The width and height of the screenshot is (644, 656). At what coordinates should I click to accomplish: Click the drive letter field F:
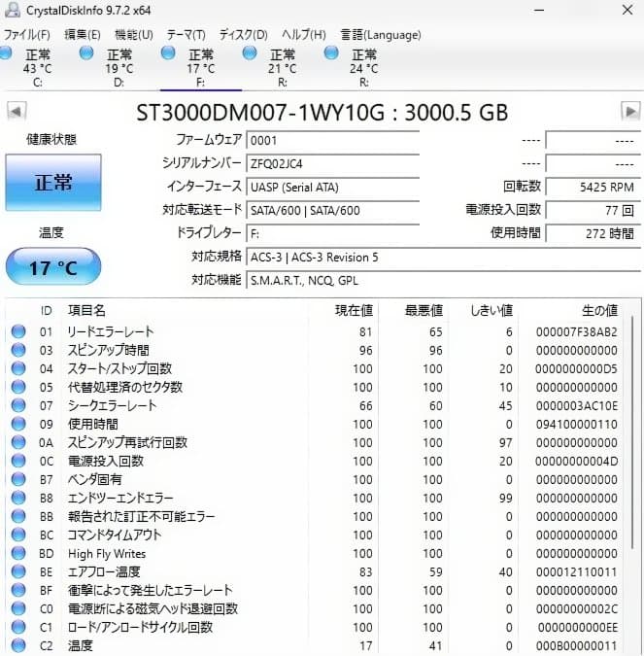click(333, 234)
